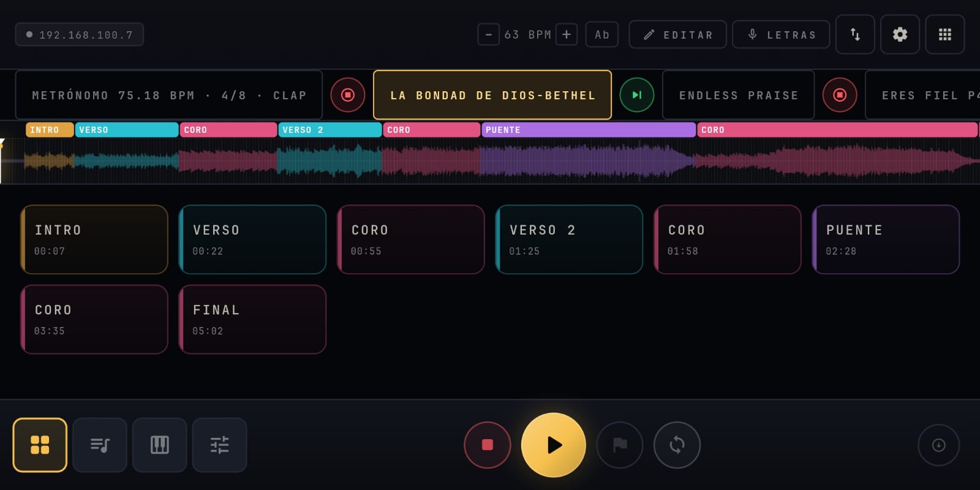Open the grid apps menu icon

pyautogui.click(x=945, y=34)
